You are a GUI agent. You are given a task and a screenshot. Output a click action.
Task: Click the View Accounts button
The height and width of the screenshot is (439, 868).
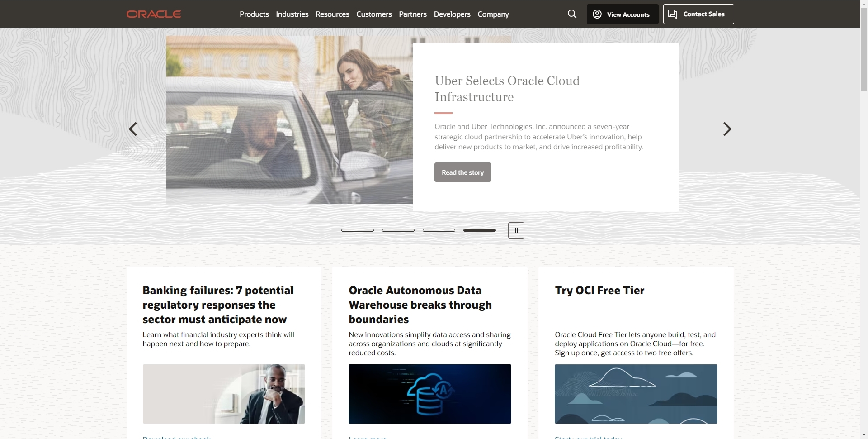pos(622,14)
